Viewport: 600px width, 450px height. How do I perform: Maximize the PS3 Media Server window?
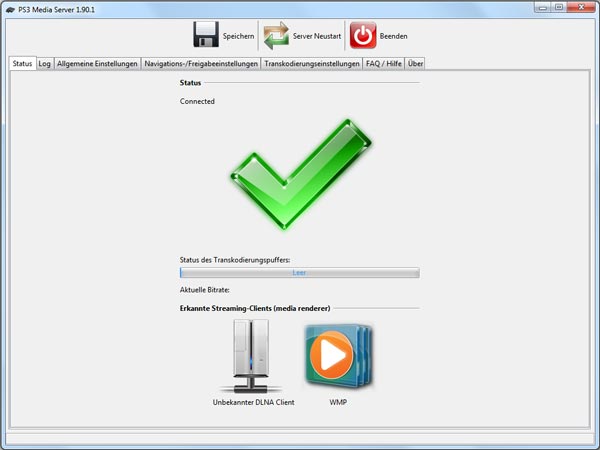tap(559, 8)
